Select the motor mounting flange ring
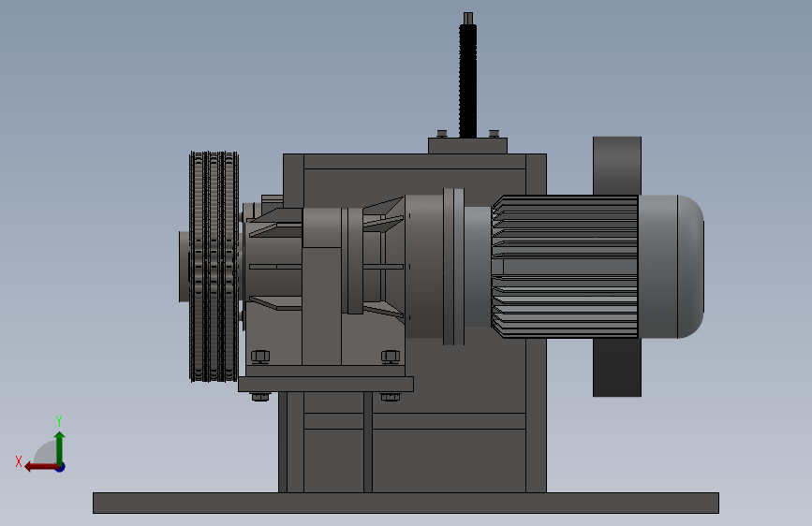Viewport: 812px width, 526px height. [453, 267]
